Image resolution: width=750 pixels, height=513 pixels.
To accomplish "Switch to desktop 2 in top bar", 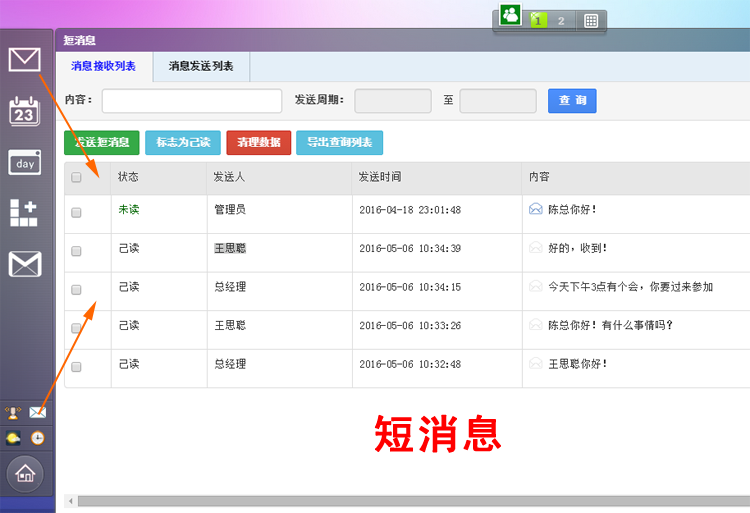I will click(x=561, y=21).
